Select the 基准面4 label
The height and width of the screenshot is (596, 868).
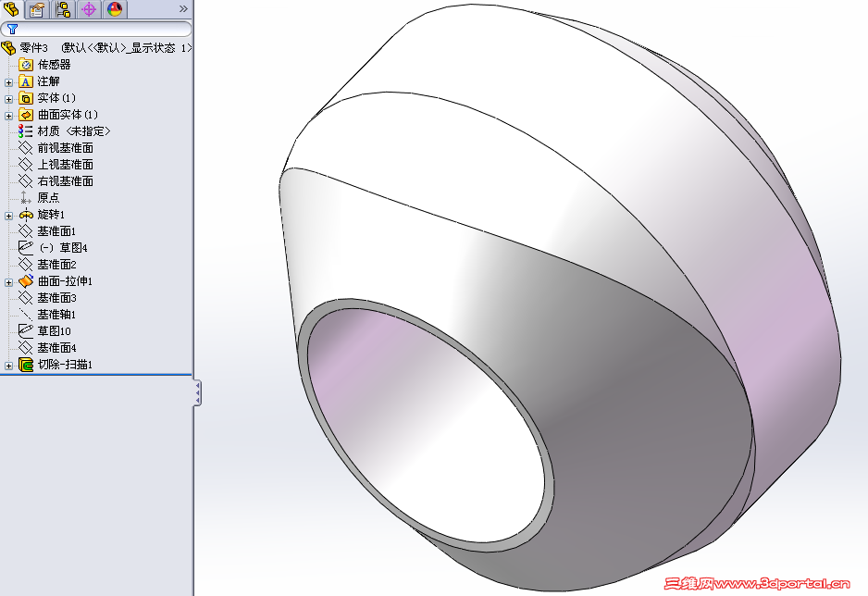click(x=56, y=348)
